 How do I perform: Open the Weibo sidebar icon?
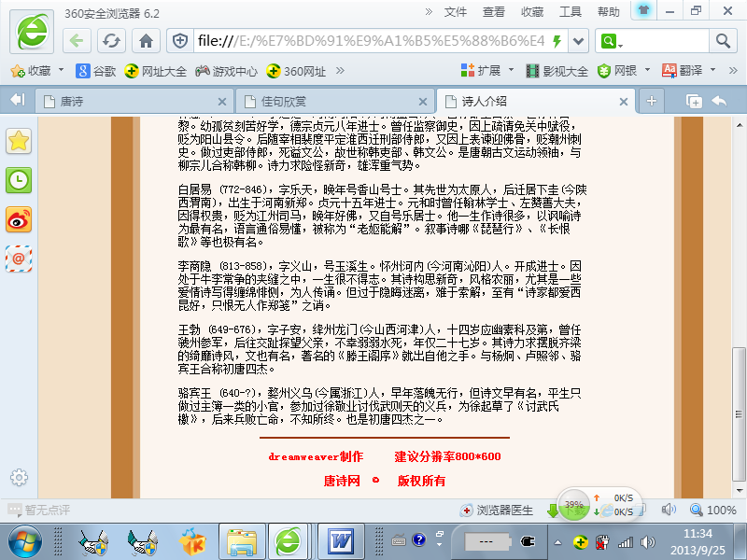[19, 219]
